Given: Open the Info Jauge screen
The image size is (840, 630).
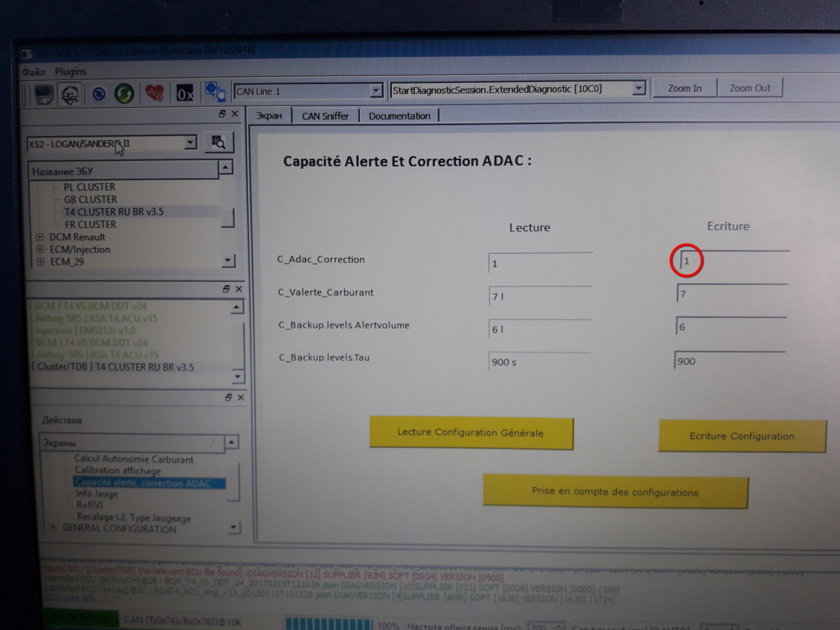Looking at the screenshot, I should click(97, 494).
